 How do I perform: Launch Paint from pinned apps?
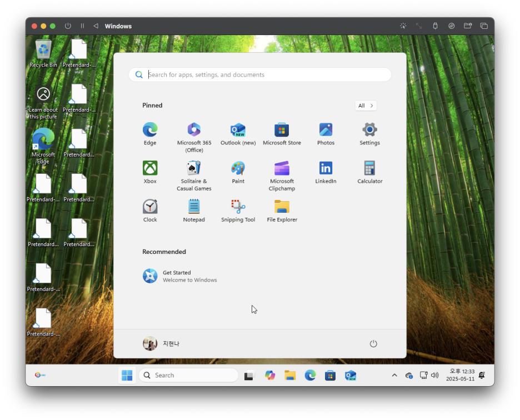(238, 173)
